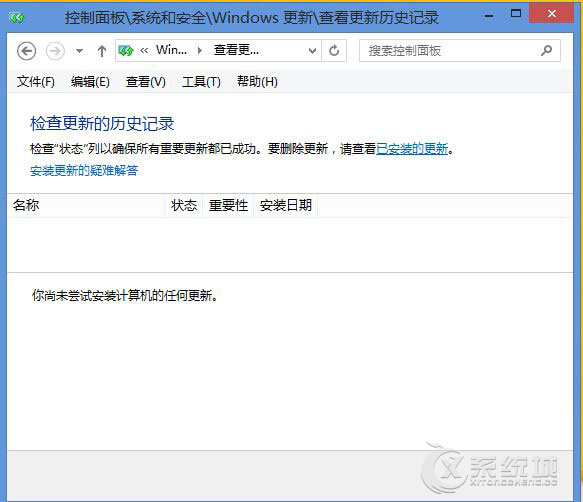Screen dimensions: 583x502
Task: Open the 帮助(H) menu
Action: point(257,81)
